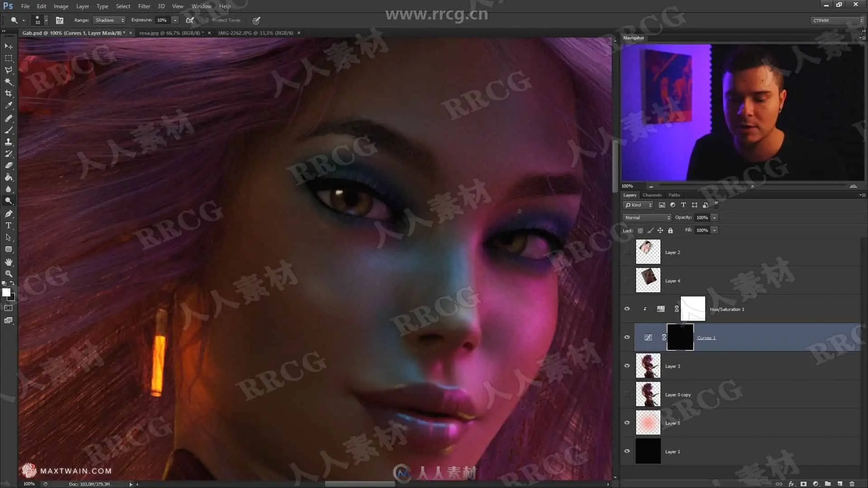Image resolution: width=868 pixels, height=488 pixels.
Task: Select the Blur tool
Action: tap(9, 189)
